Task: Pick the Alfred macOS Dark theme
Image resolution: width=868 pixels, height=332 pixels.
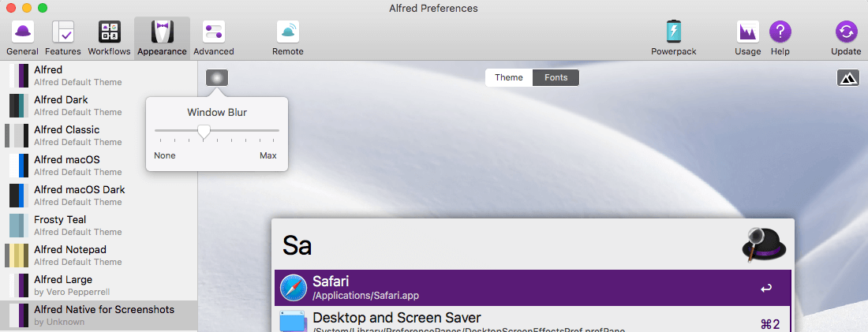Action: click(99, 196)
